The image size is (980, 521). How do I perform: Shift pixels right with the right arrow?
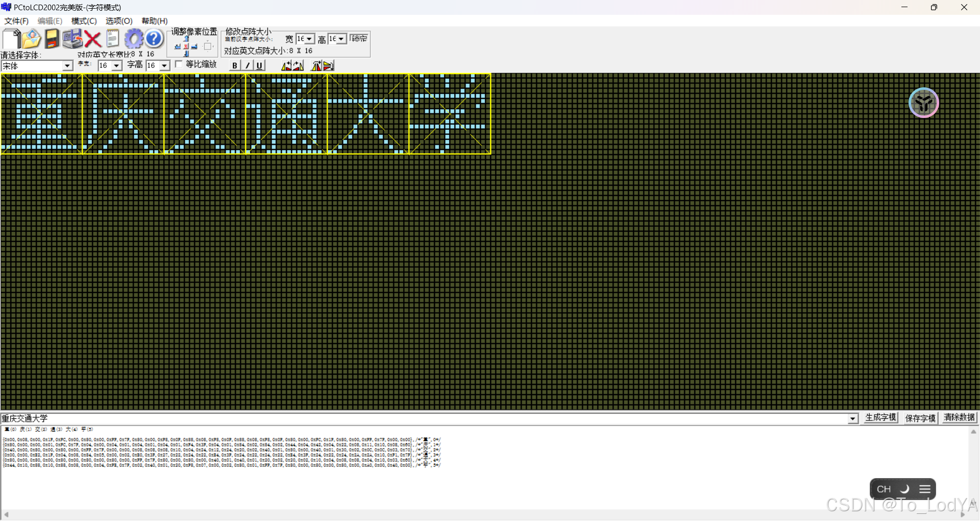point(194,46)
